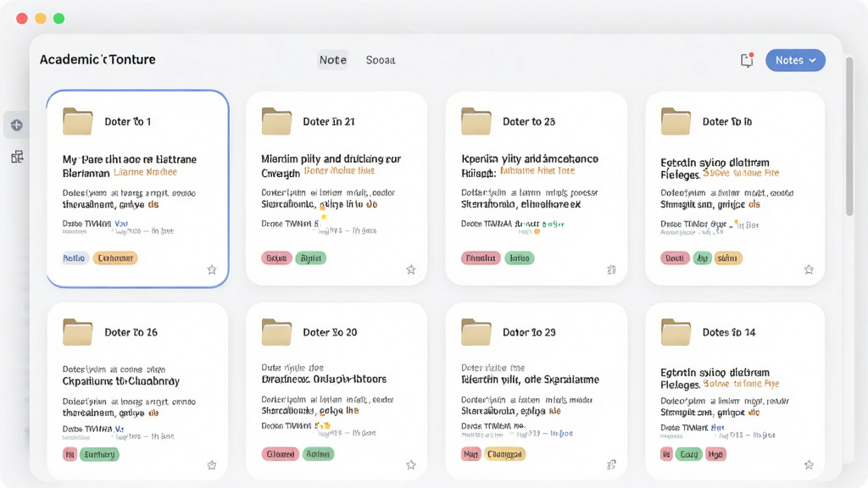Click the folder icon beside "Dotes to 14"
868x488 pixels.
[x=676, y=332]
